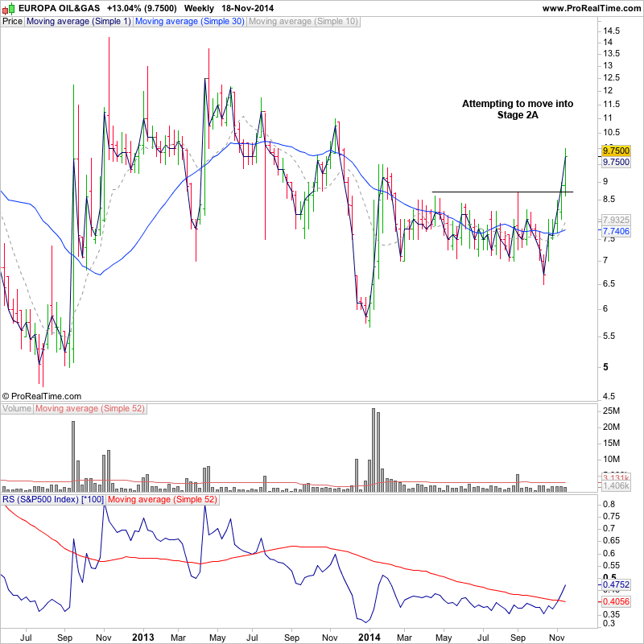Click the black horizontal resistance line
This screenshot has height=644, width=644.
tap(502, 192)
